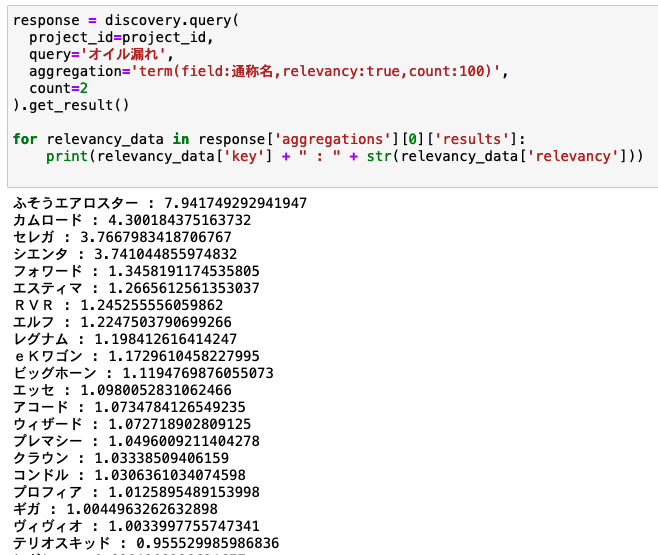Image resolution: width=658 pixels, height=555 pixels.
Task: Click output row 'コンドル : 1.0306361034074598'
Action: coord(129,475)
